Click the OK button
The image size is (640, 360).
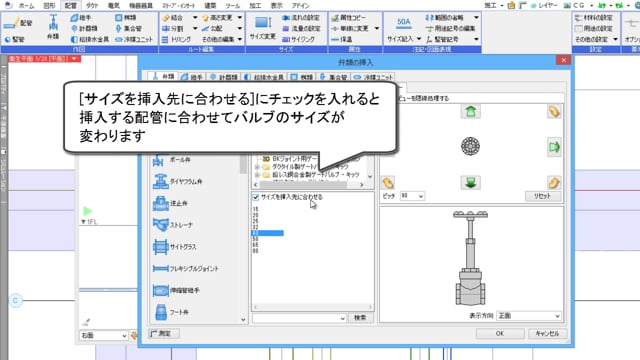click(500, 333)
